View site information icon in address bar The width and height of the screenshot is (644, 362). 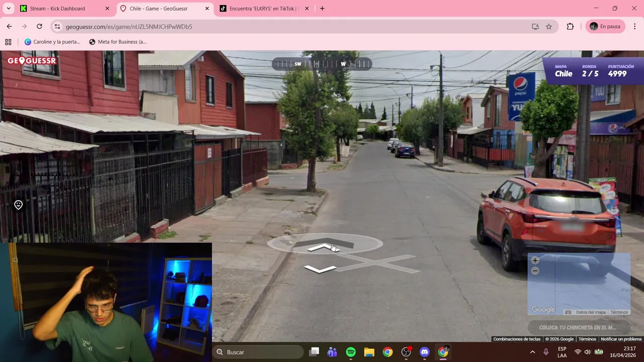coord(57,27)
